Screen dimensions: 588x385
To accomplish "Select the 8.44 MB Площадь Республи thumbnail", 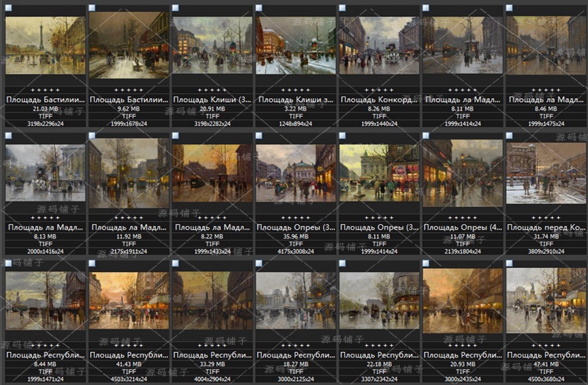I will [x=45, y=301].
